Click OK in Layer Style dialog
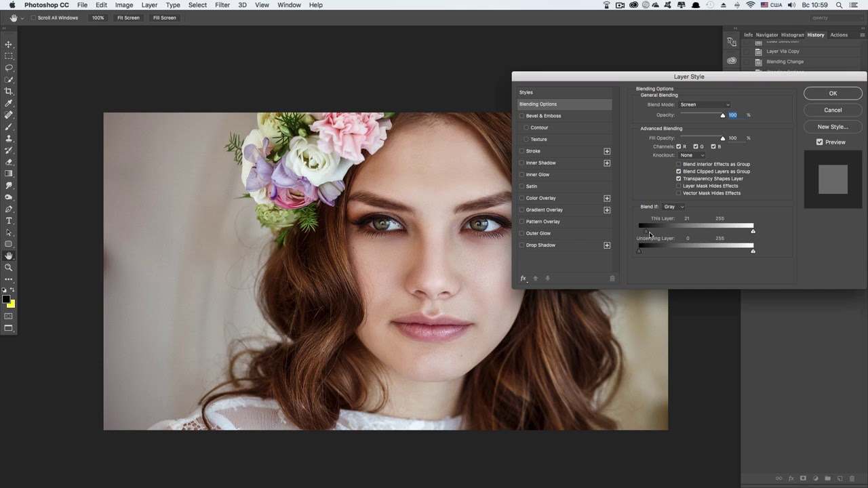Image resolution: width=868 pixels, height=488 pixels. coord(833,94)
